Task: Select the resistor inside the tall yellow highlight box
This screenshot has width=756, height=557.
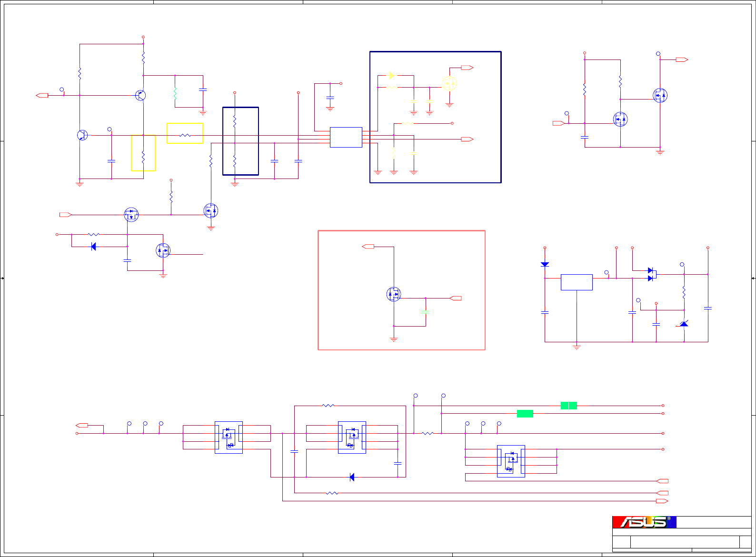Action: tap(143, 157)
